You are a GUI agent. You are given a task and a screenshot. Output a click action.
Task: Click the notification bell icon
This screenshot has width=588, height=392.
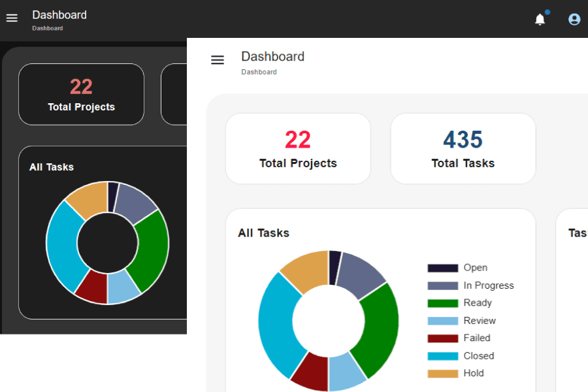click(540, 20)
